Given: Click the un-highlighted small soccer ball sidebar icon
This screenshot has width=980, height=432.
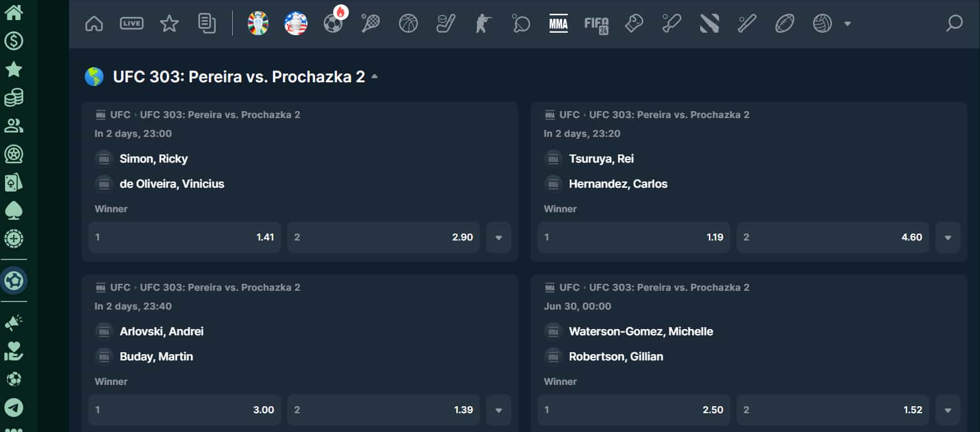Looking at the screenshot, I should [x=14, y=379].
